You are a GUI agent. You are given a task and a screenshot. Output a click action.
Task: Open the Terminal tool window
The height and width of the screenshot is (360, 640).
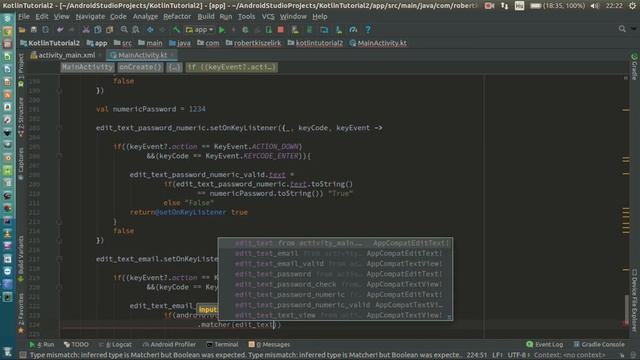(222, 344)
